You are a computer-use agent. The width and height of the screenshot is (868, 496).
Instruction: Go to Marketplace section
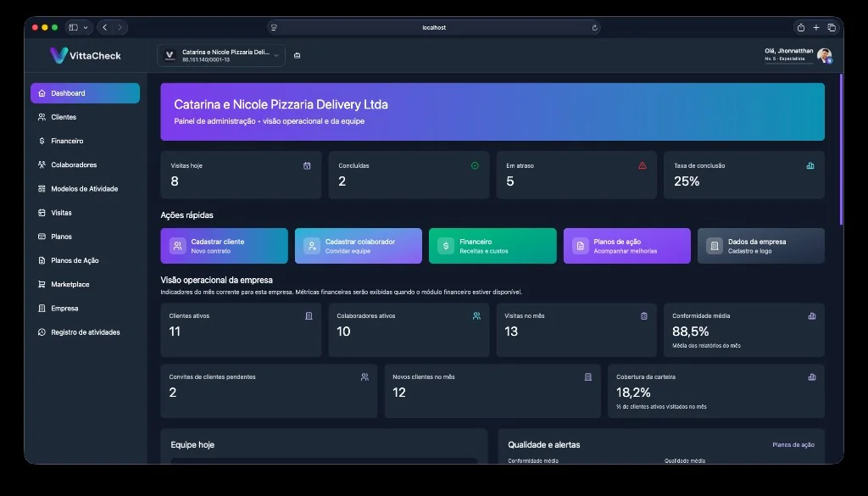click(85, 284)
